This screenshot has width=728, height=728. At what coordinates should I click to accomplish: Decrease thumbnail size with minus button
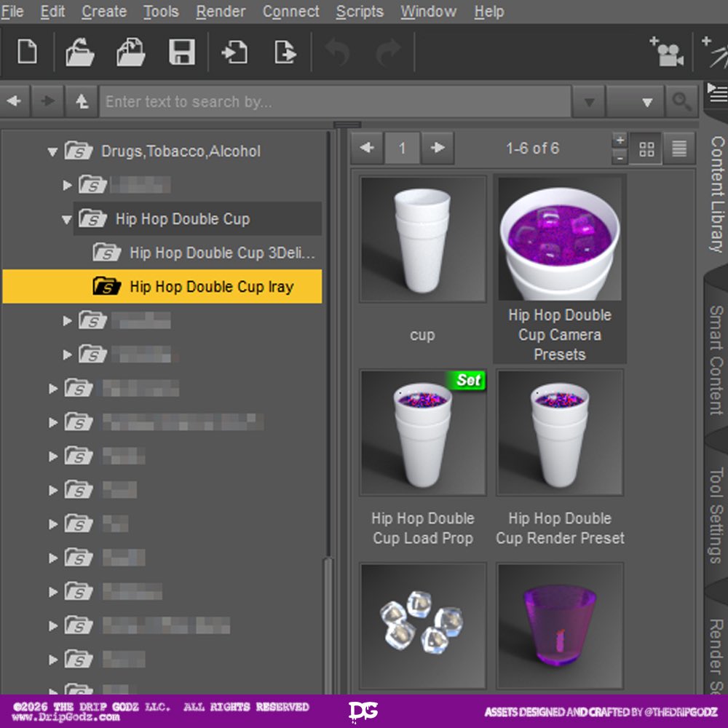tap(620, 157)
